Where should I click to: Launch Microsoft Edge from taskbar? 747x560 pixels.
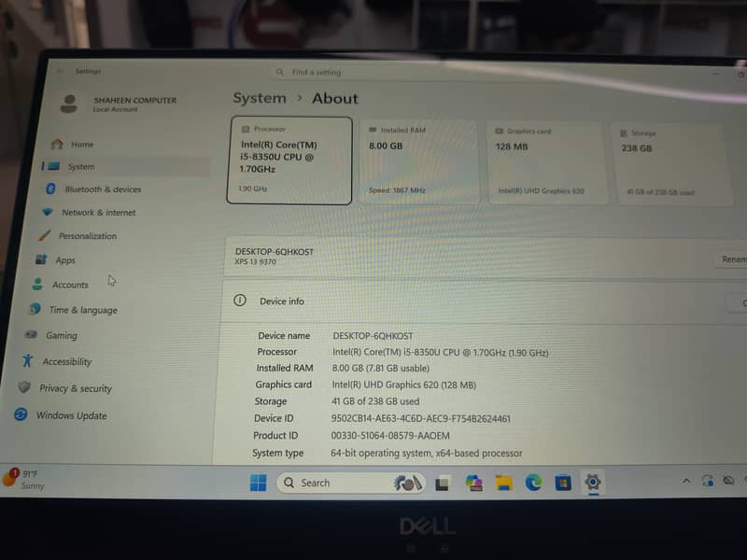(x=533, y=483)
